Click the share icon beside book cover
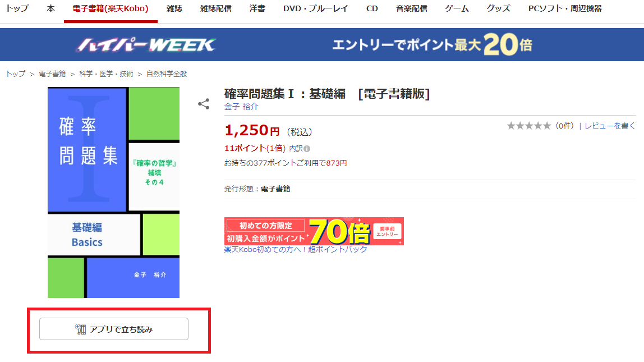The image size is (644, 362). (x=204, y=104)
